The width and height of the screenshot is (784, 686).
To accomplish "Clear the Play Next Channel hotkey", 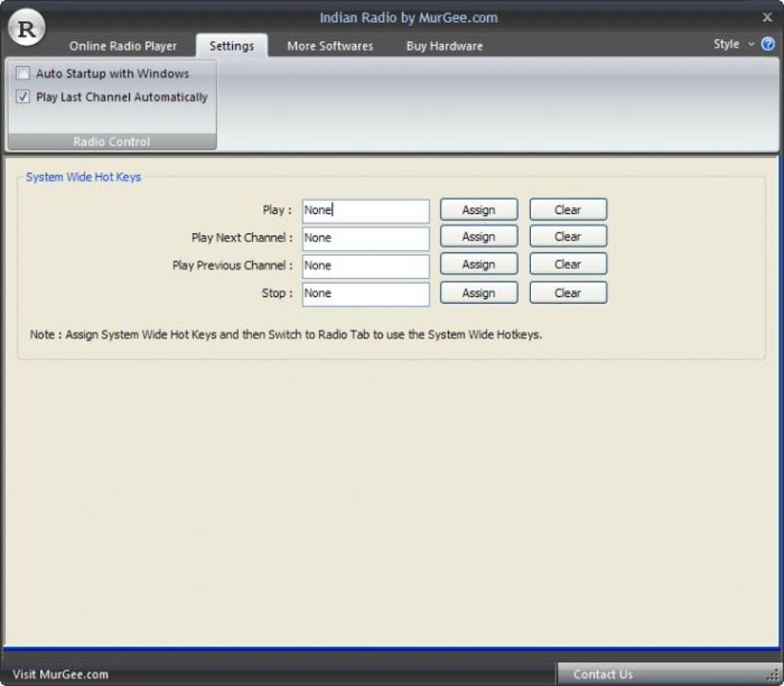I will coord(568,236).
